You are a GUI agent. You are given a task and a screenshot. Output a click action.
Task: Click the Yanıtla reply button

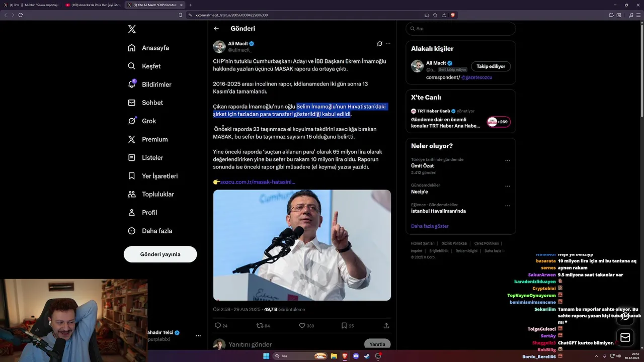[377, 344]
